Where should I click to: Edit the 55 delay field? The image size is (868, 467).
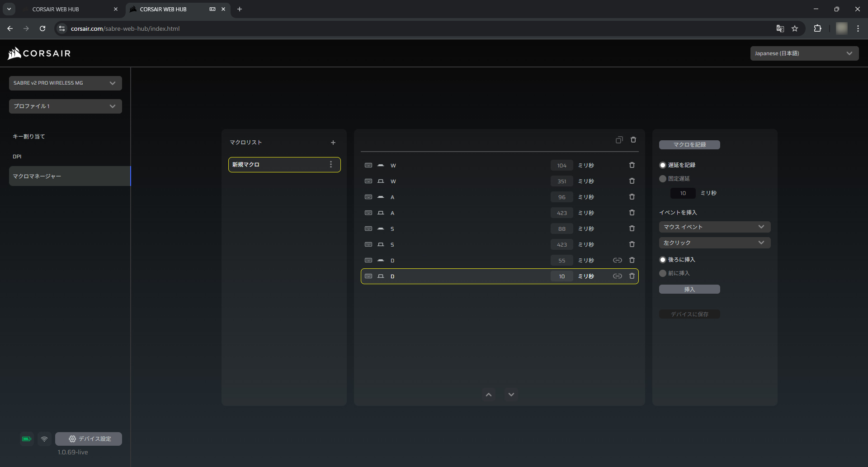click(562, 261)
